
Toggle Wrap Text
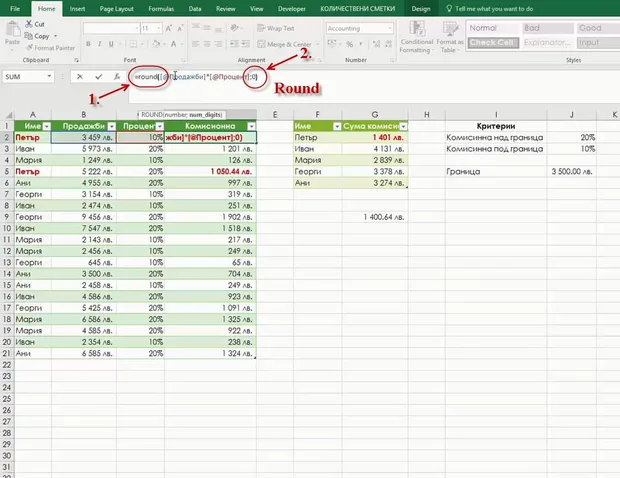[x=276, y=28]
